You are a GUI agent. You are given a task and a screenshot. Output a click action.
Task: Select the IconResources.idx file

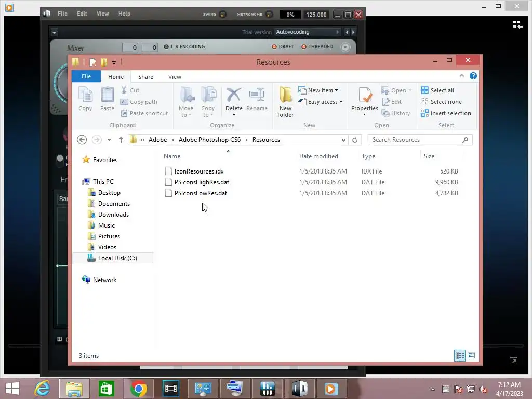tap(199, 171)
